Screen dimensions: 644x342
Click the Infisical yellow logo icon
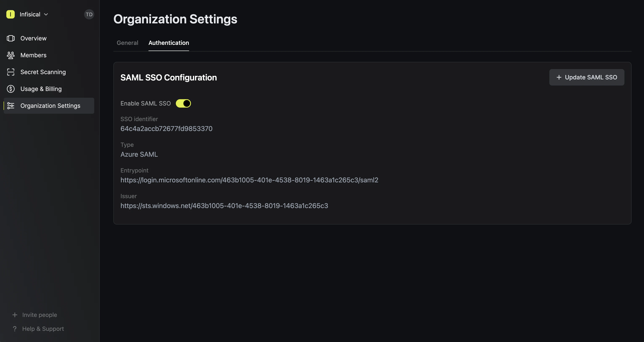(11, 14)
